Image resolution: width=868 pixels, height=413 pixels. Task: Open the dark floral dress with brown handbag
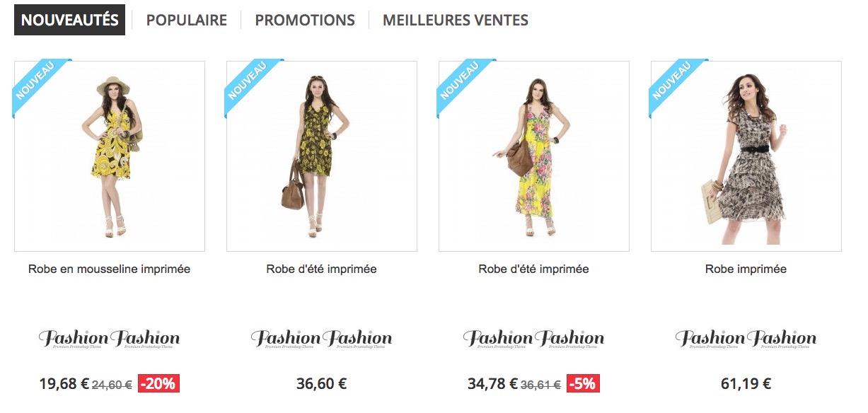coord(322,156)
